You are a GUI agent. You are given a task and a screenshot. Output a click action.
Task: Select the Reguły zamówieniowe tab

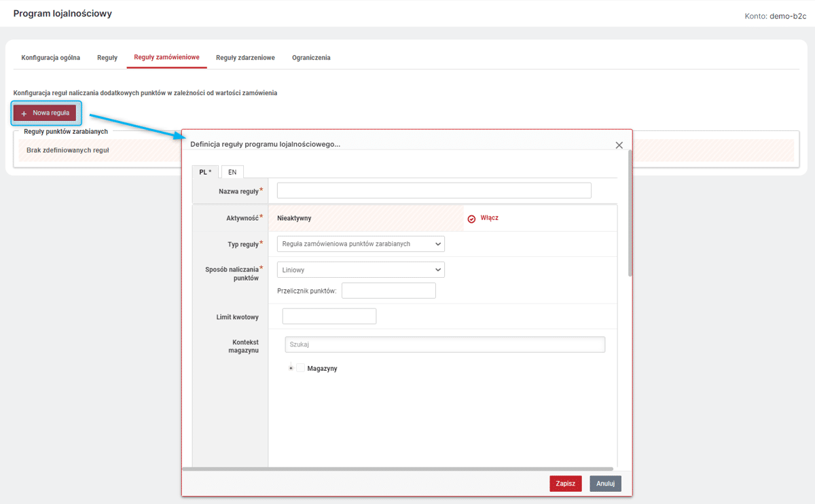point(166,58)
